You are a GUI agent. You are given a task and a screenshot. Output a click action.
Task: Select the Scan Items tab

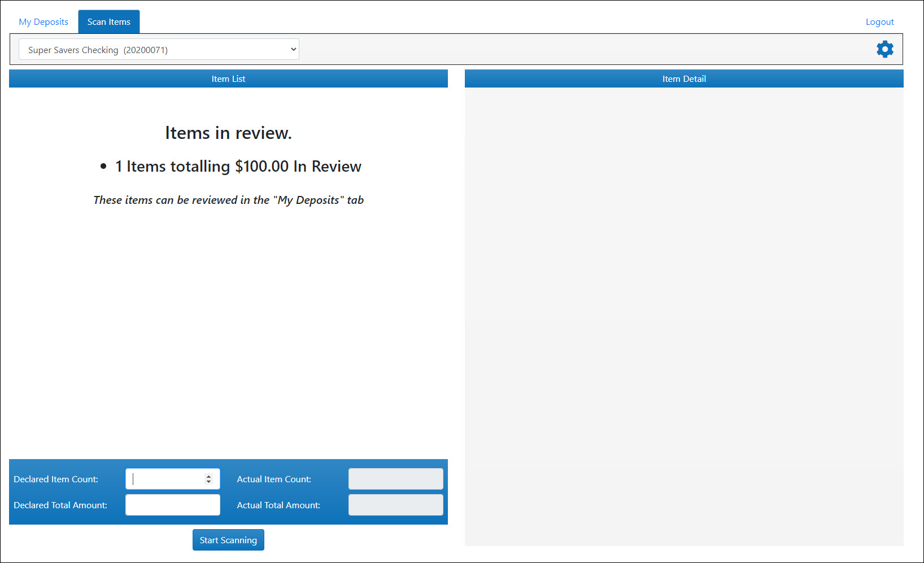tap(108, 22)
